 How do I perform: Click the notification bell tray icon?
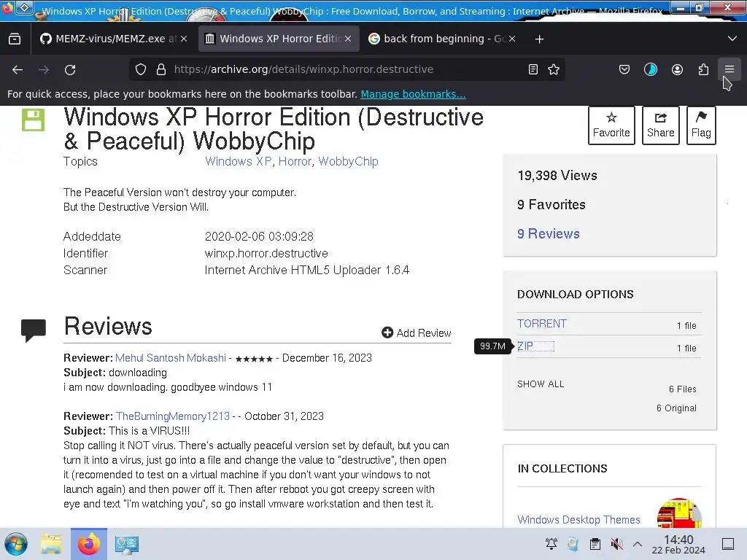point(551,544)
